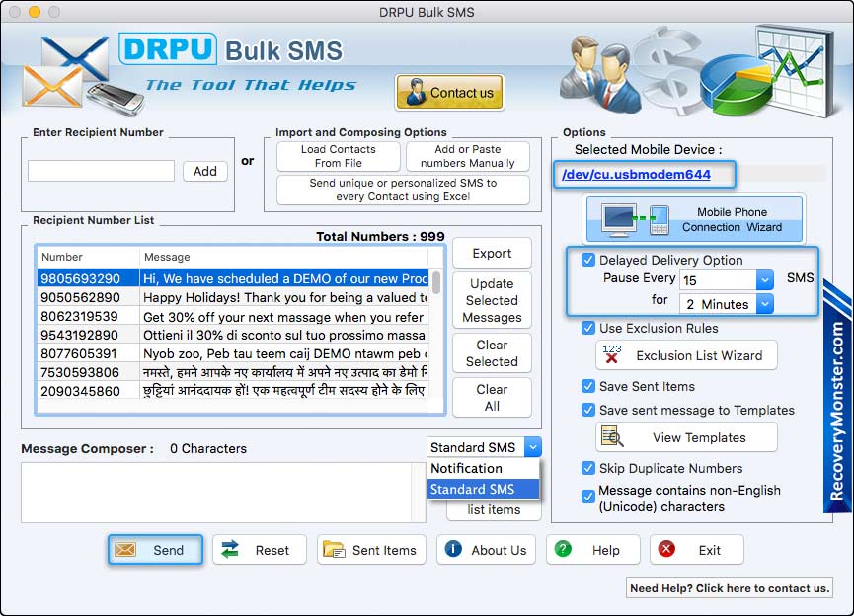Open the Pause Every 15 SMS dropdown
Image resolution: width=854 pixels, height=616 pixels.
point(765,280)
